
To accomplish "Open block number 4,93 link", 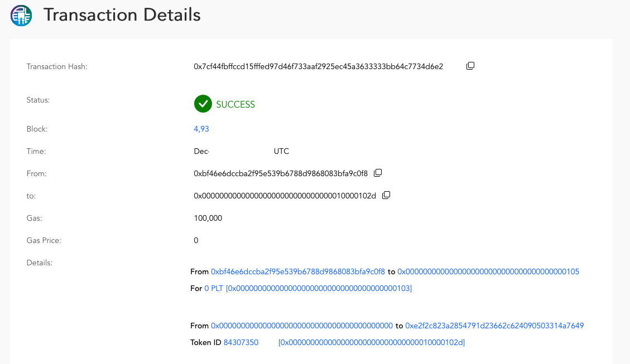I will point(201,129).
